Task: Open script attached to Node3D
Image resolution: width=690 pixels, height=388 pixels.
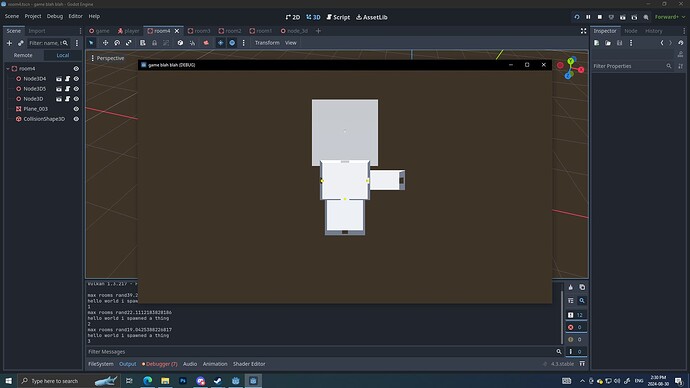Action: [67, 99]
